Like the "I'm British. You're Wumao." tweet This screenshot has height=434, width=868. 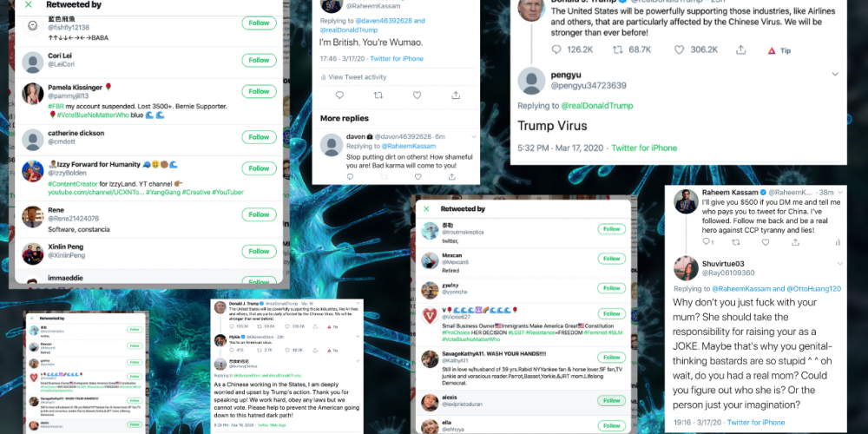click(x=417, y=95)
